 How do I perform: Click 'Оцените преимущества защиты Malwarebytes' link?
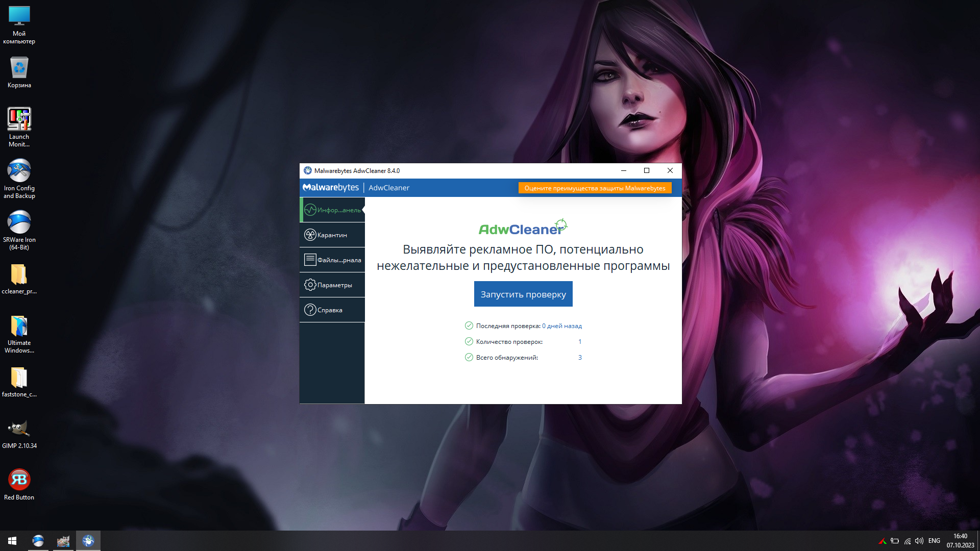click(595, 188)
